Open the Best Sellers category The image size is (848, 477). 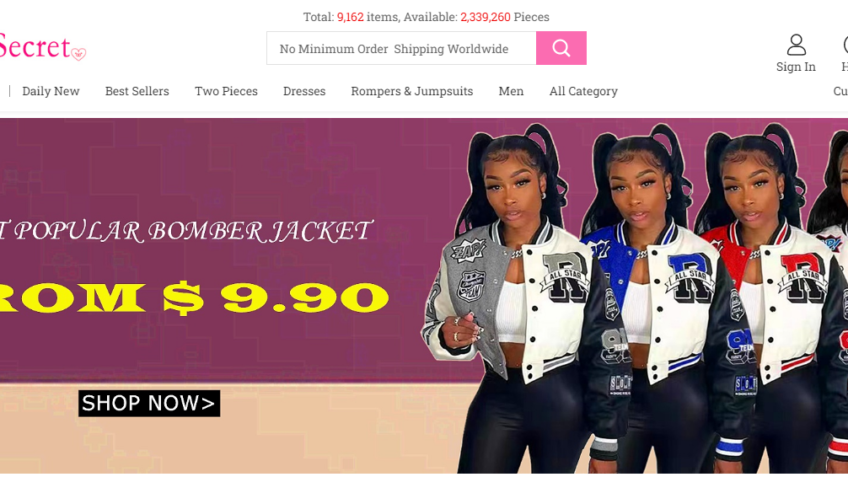pyautogui.click(x=137, y=91)
